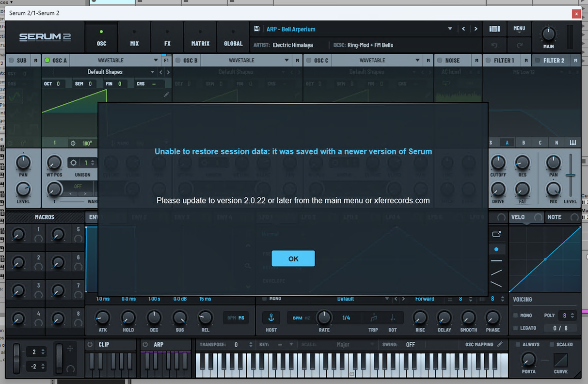Toggle the CLIP power button
The image size is (588, 384).
[90, 345]
